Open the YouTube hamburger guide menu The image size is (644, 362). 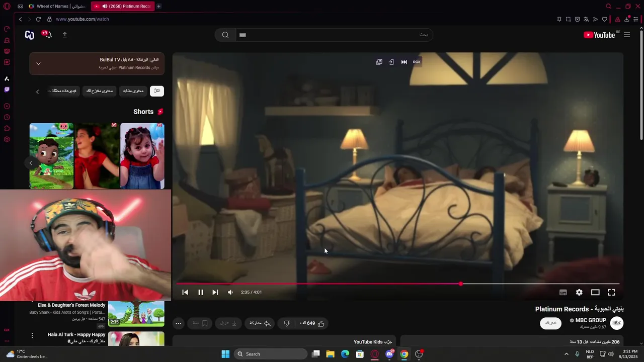[x=627, y=35]
